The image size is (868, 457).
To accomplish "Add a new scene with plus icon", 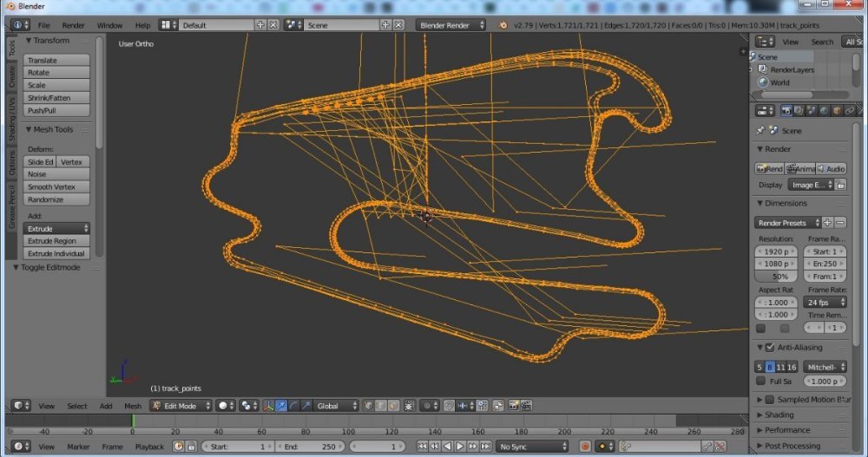I will point(386,25).
